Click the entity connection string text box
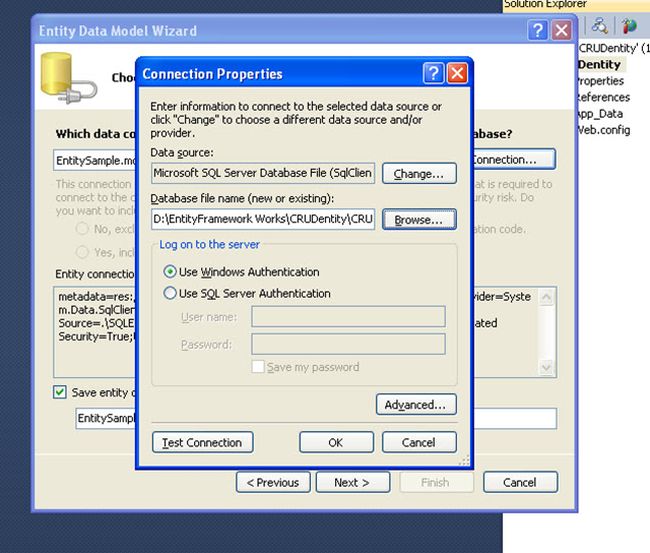The width and height of the screenshot is (650, 553). tap(95, 332)
